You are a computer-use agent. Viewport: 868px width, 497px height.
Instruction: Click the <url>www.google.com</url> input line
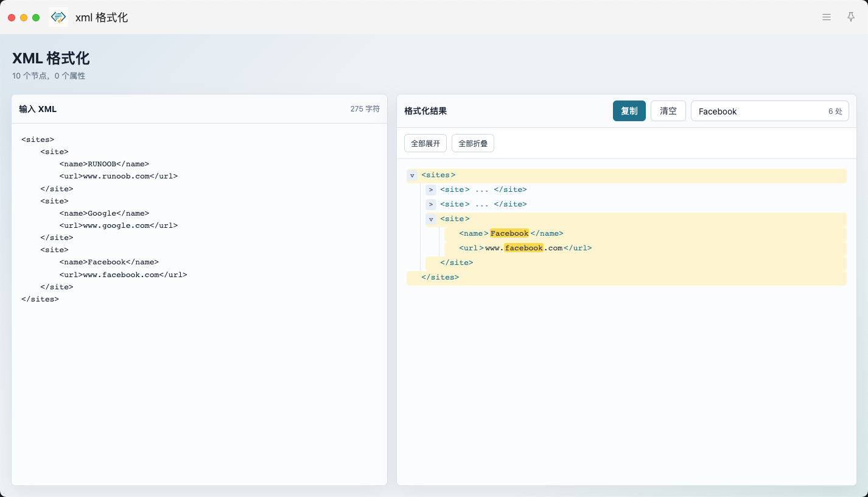tap(119, 225)
